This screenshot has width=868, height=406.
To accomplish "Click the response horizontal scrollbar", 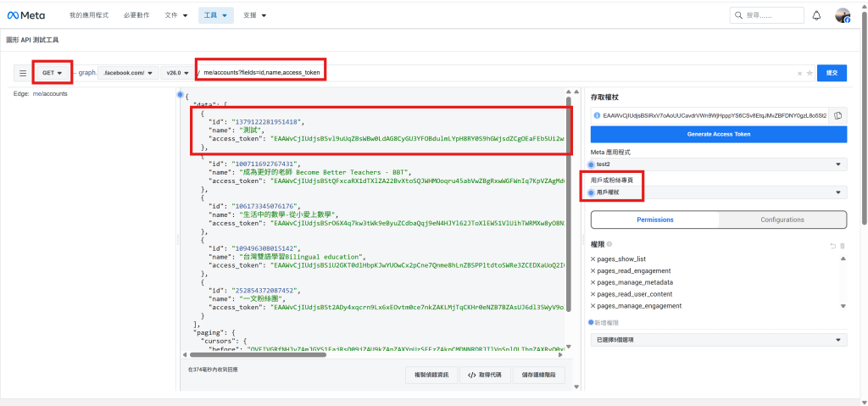I will click(x=258, y=354).
